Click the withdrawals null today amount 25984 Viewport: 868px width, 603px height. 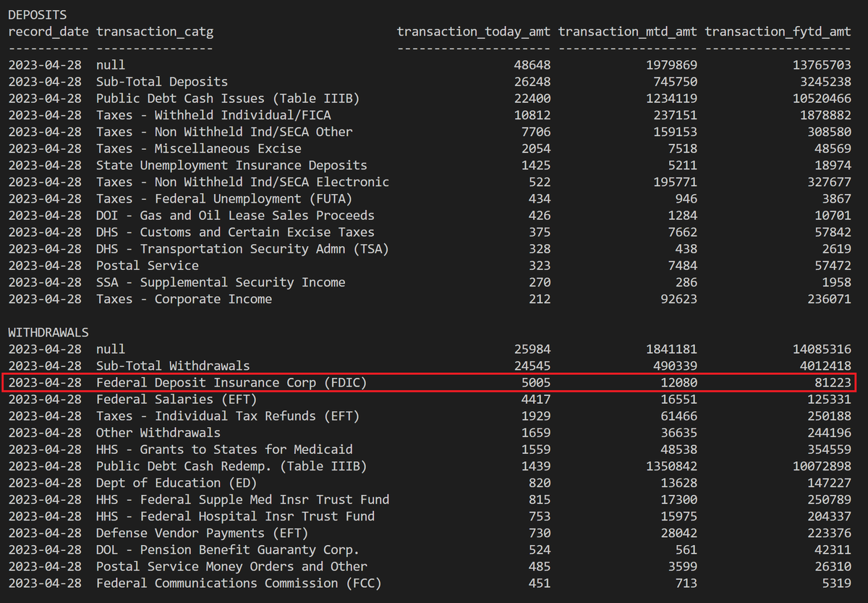pos(532,349)
